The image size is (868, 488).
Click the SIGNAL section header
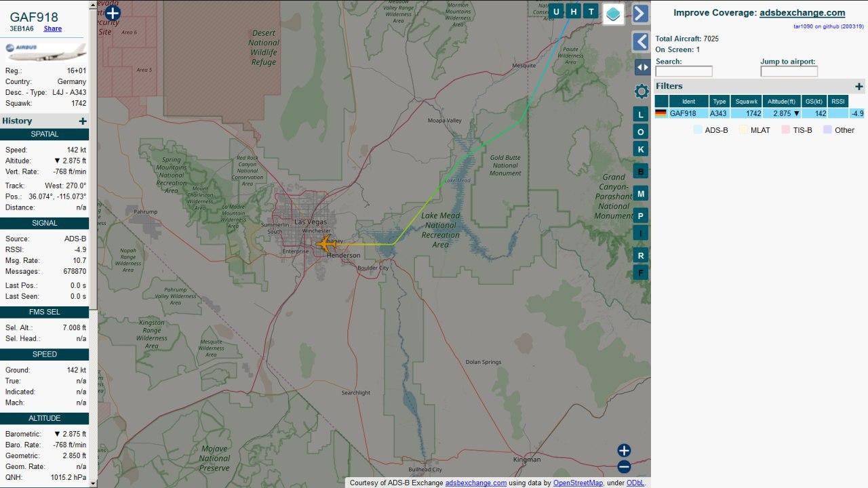pos(45,223)
